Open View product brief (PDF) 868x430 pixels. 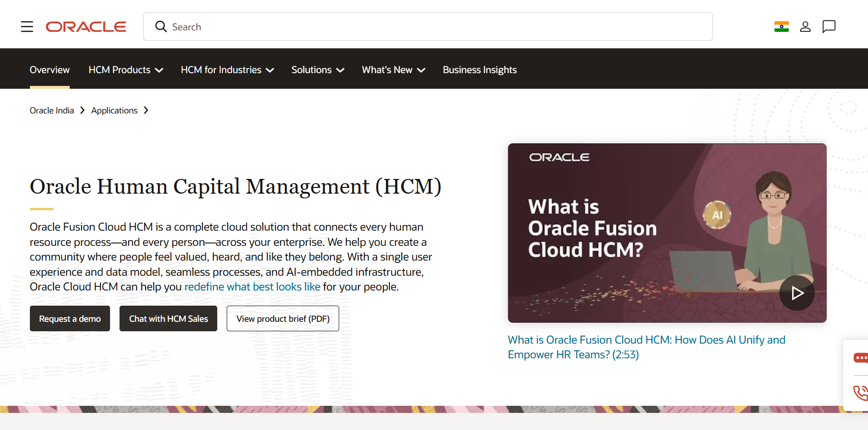[x=283, y=318]
